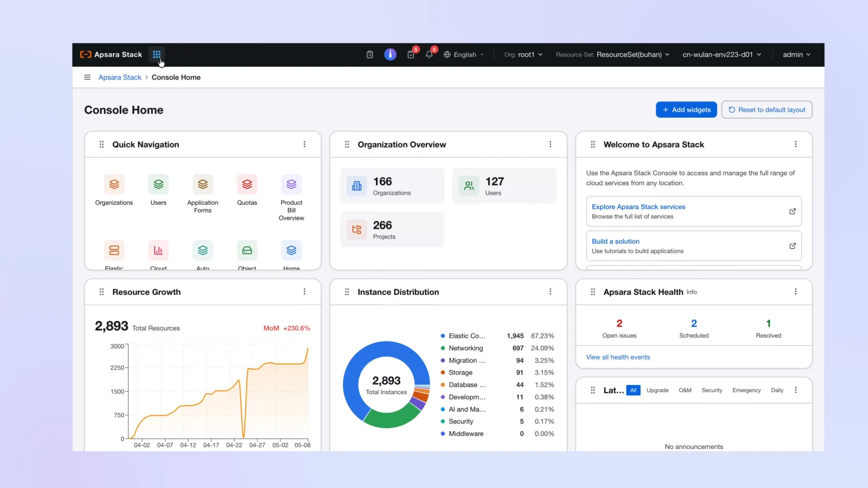Select the All announcements tab
The height and width of the screenshot is (488, 868).
pos(633,390)
